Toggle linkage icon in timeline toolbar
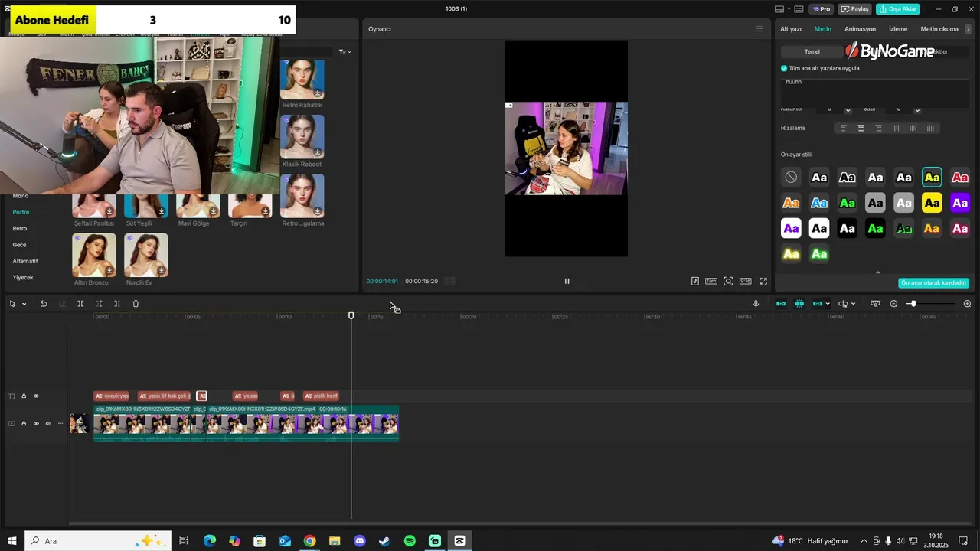Screen dimensions: 980x551 click(817, 304)
